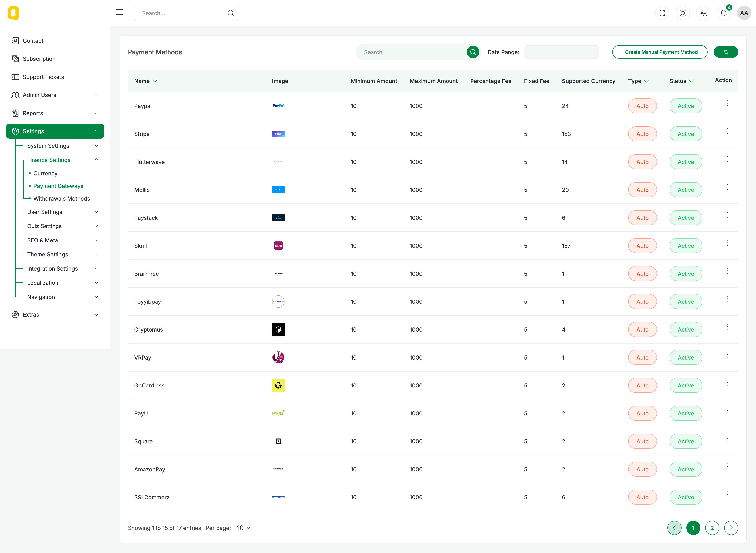Open the action menu for Mollie row

tap(727, 187)
